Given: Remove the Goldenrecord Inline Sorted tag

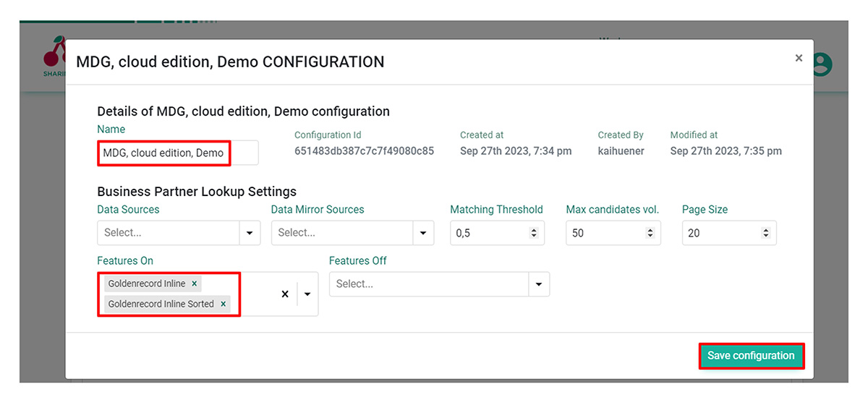Looking at the screenshot, I should click(223, 304).
